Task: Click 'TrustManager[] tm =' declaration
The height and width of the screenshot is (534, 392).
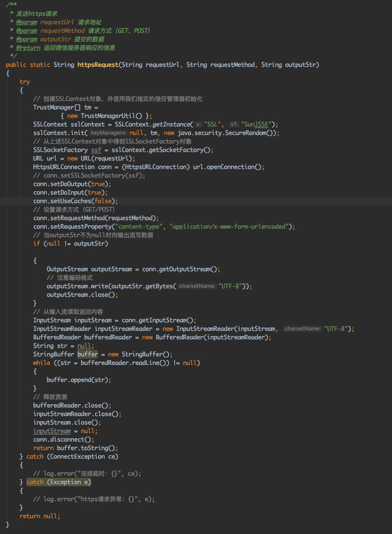Action: pos(66,107)
